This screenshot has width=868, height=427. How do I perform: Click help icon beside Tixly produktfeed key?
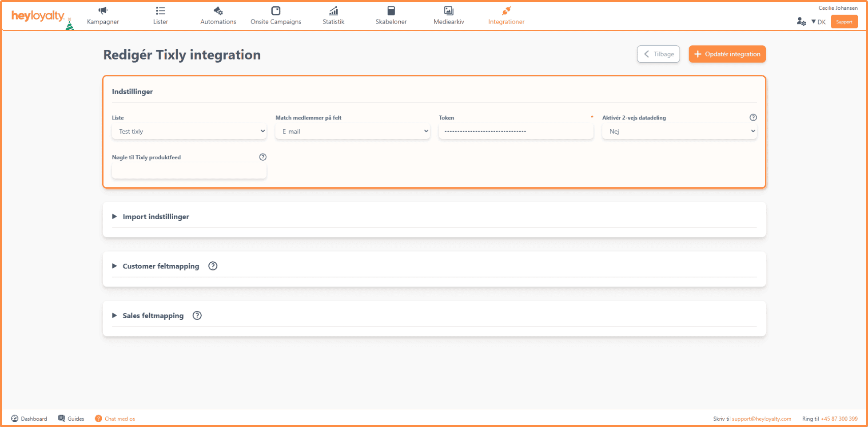[263, 157]
